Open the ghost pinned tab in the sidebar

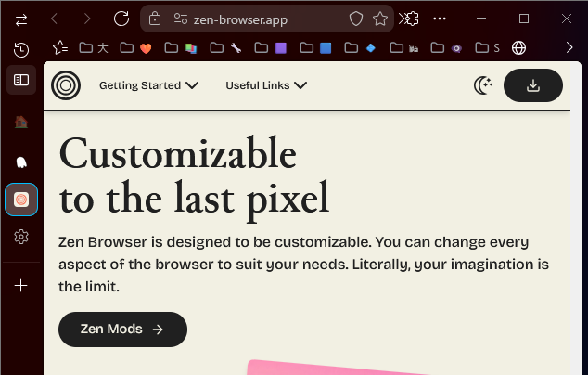tap(21, 162)
